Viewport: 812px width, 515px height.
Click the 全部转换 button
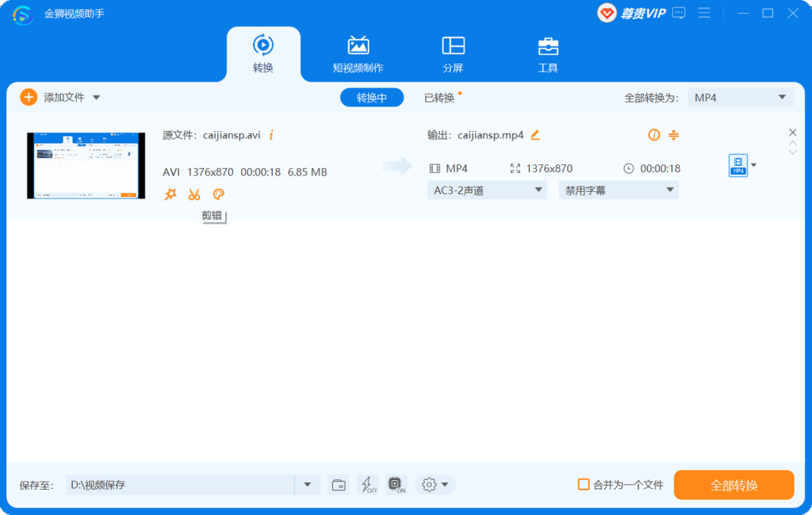[733, 485]
